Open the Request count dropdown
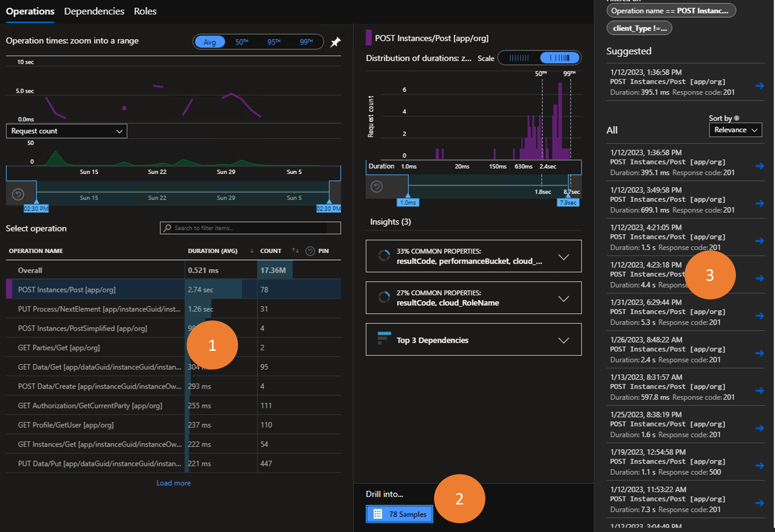 pos(66,131)
